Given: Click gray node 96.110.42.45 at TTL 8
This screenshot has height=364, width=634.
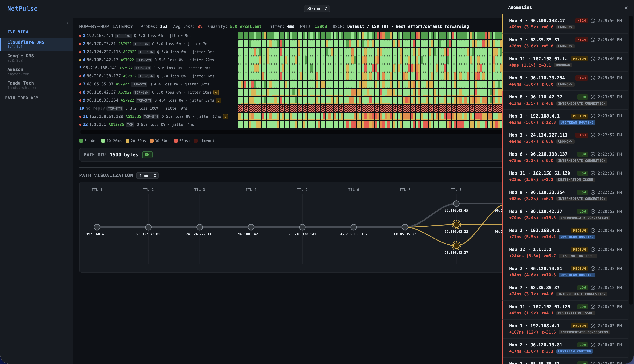Looking at the screenshot, I should click(456, 204).
